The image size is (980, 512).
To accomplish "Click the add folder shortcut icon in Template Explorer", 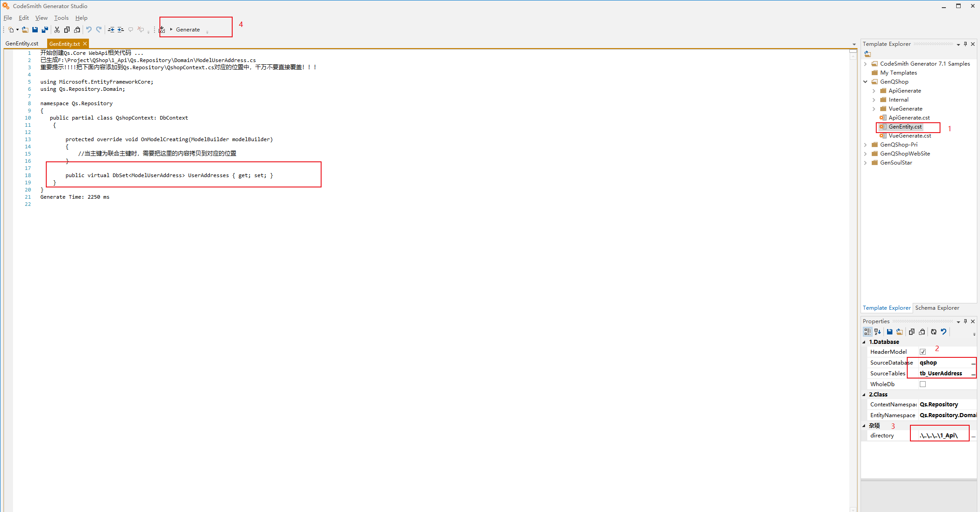I will 868,54.
